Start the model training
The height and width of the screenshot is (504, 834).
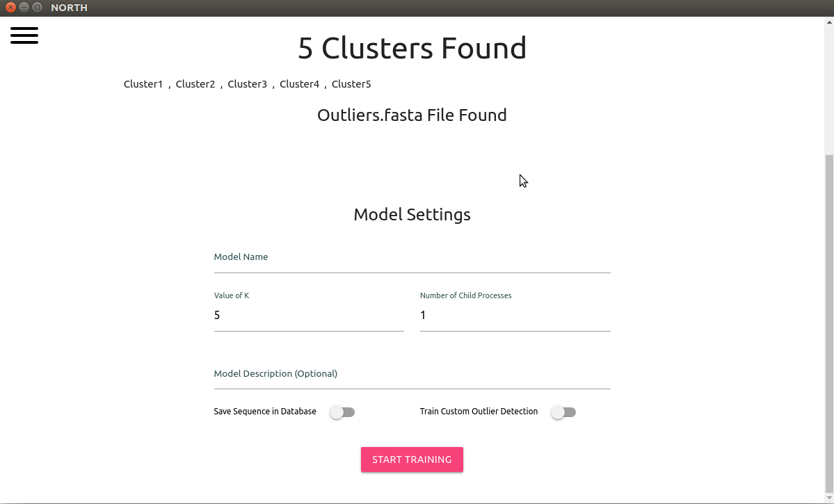point(412,460)
